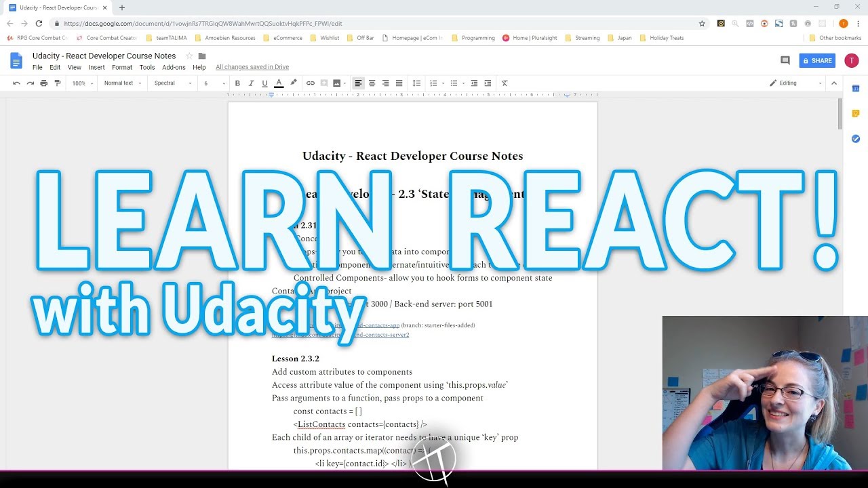The height and width of the screenshot is (488, 868).
Task: Increase indent of the paragraph
Action: 488,83
